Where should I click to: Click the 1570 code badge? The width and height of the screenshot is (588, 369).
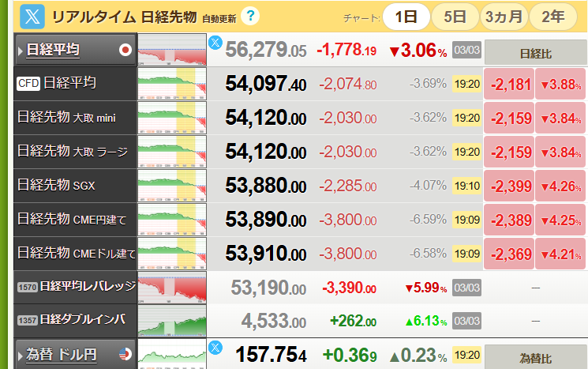click(x=28, y=288)
